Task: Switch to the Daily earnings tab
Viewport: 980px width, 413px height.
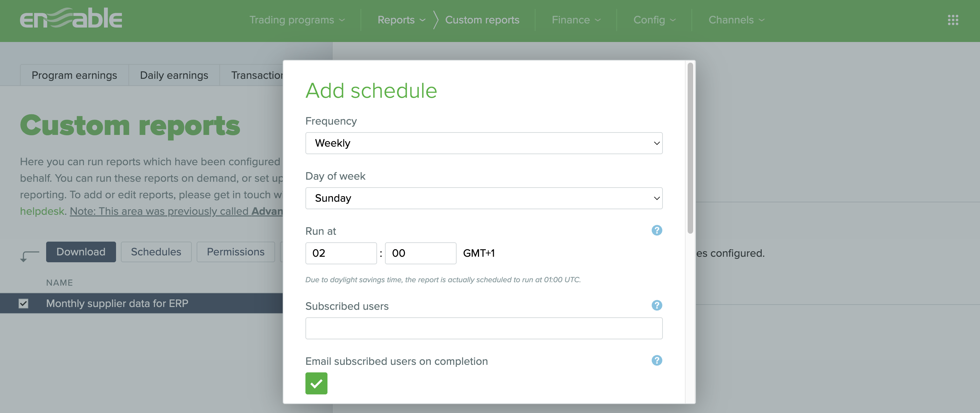Action: coord(174,75)
